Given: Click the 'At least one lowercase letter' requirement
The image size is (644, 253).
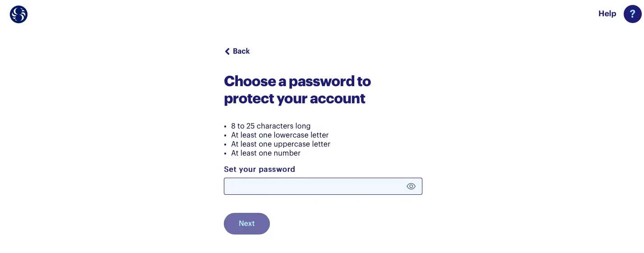Looking at the screenshot, I should [x=280, y=135].
